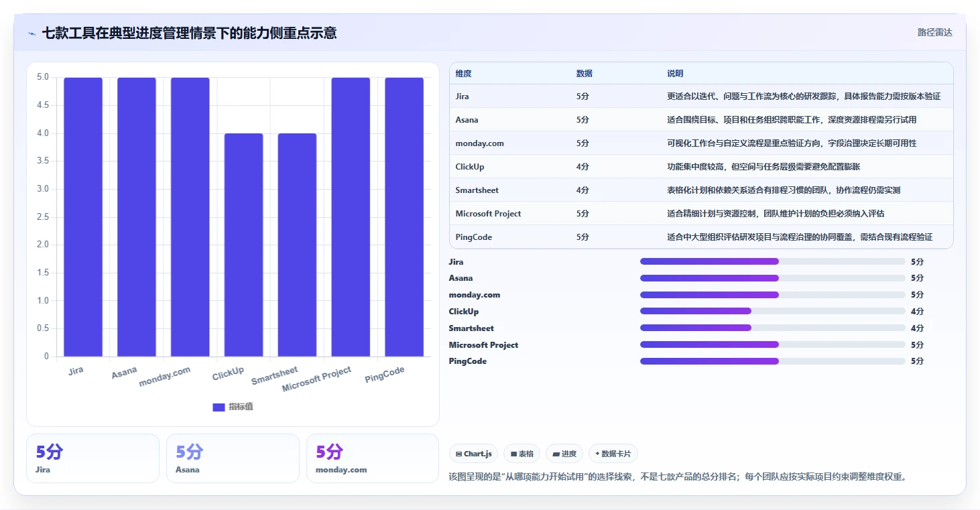980x510 pixels.
Task: Select the 表格 tag chip
Action: [x=522, y=454]
